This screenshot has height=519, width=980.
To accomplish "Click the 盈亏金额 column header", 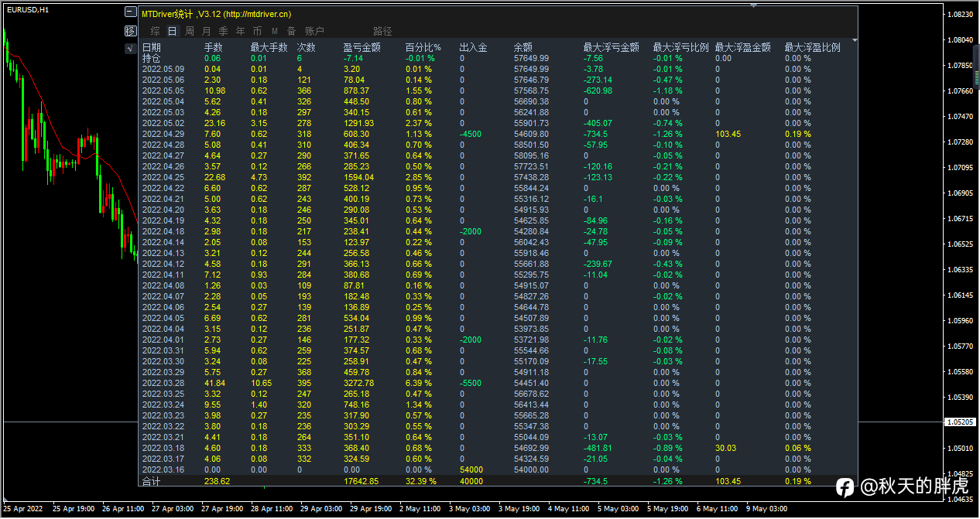I will (362, 47).
